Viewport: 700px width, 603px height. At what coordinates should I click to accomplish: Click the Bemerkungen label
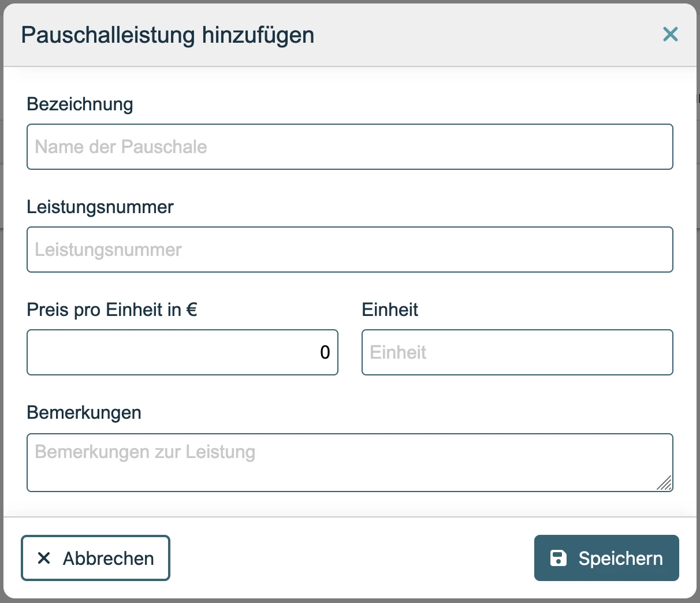84,412
